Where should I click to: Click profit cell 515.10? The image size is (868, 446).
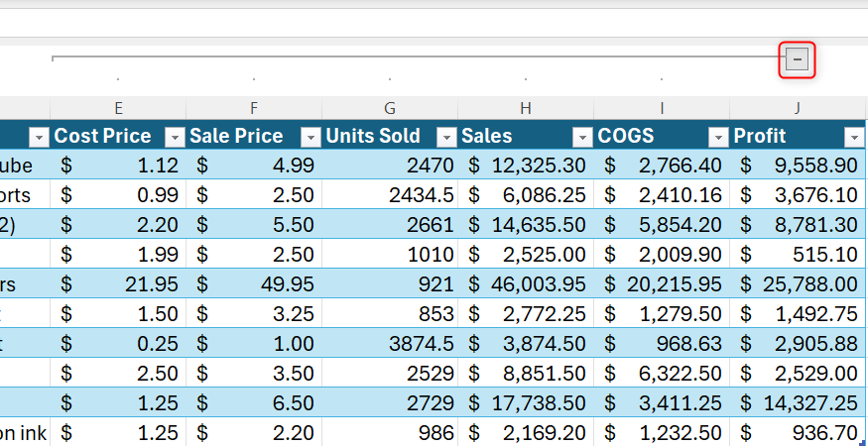(798, 254)
